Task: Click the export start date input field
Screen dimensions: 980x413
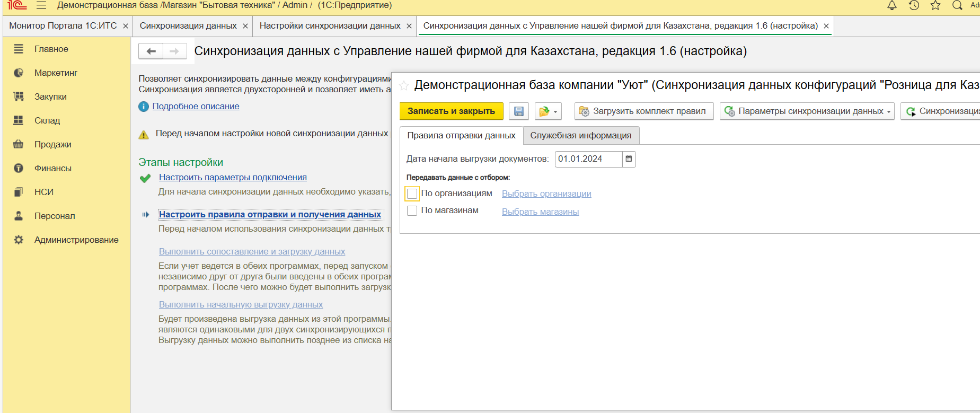Action: [x=588, y=159]
